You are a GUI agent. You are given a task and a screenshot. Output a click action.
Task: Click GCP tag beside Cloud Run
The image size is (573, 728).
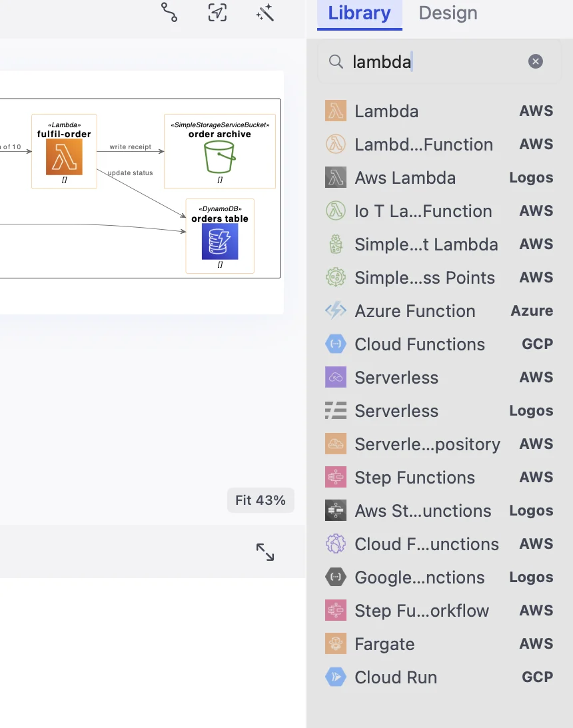coord(537,677)
